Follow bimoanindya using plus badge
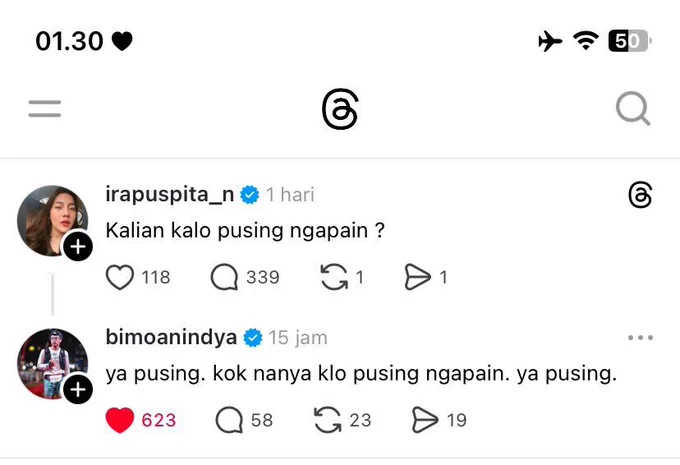680x465 pixels. pos(78,389)
